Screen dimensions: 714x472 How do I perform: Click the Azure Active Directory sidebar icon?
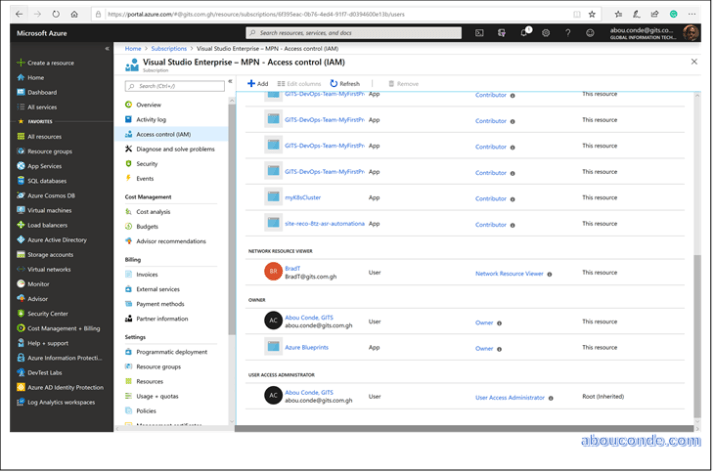[20, 240]
